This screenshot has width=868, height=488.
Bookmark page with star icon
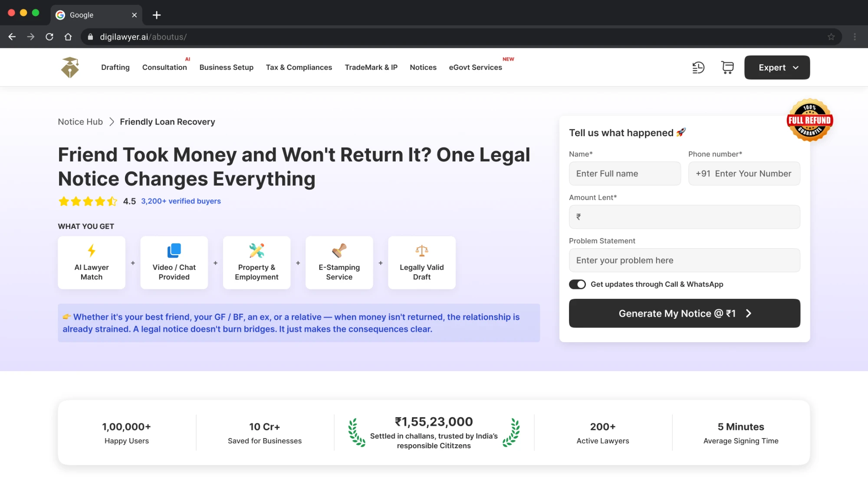(831, 37)
